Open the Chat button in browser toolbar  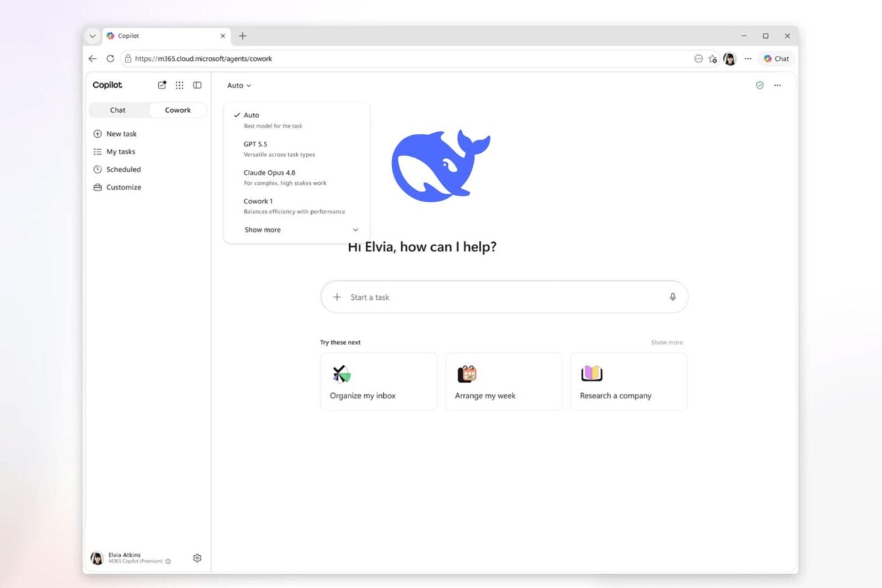[x=776, y=58]
